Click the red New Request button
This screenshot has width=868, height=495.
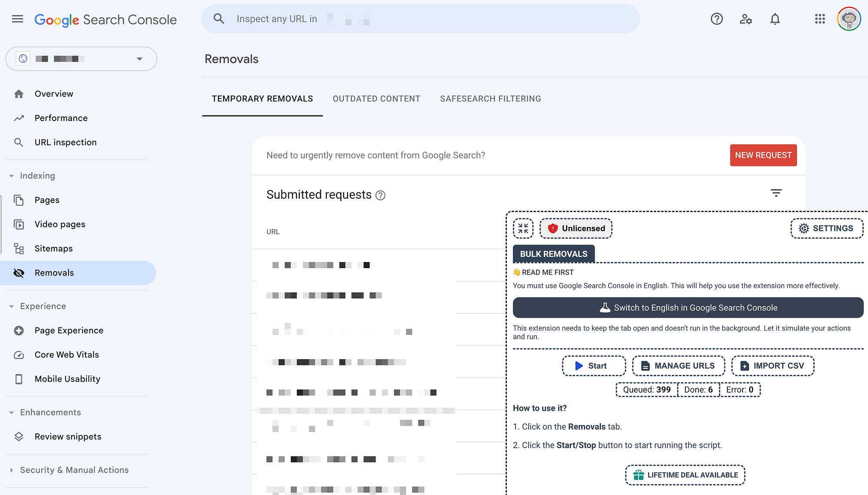(763, 155)
